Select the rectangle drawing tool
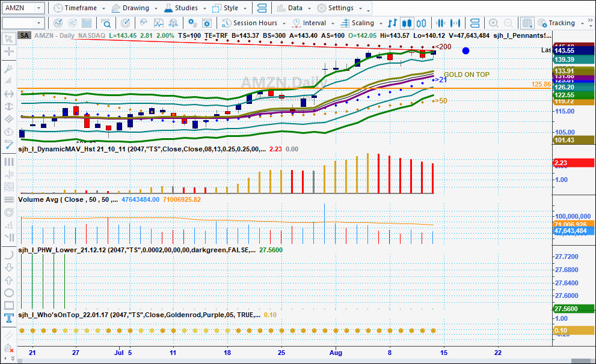596x364 pixels. pos(9,305)
